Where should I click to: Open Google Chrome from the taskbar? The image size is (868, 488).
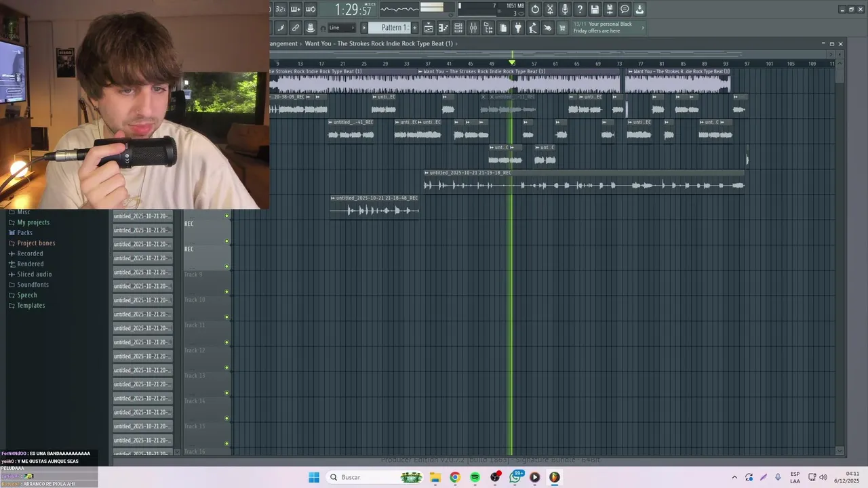pos(455,477)
